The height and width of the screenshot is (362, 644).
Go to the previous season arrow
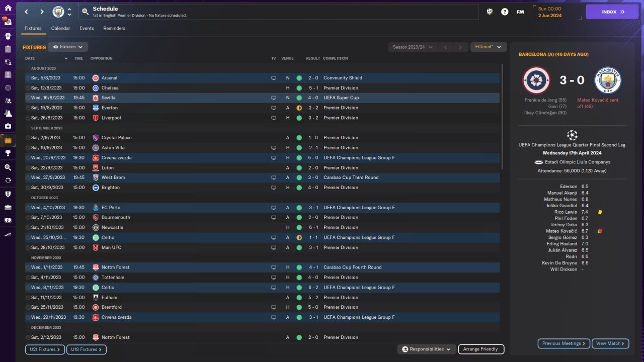445,47
